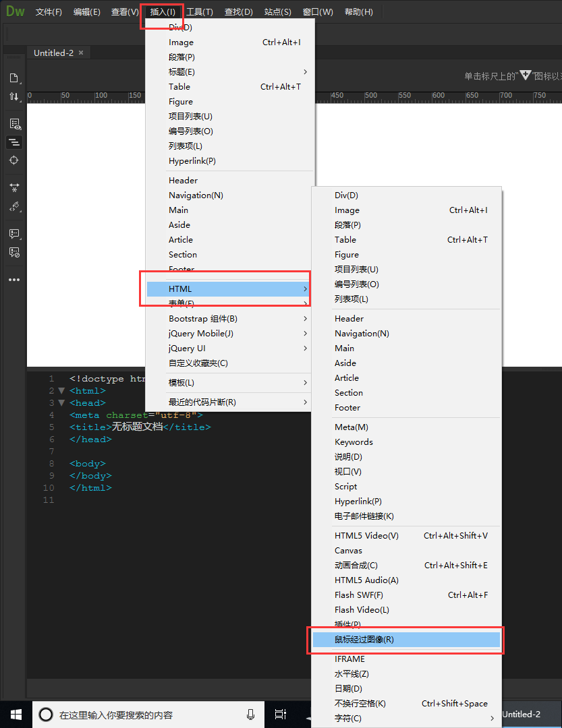Close the Untitled-2 document tab
This screenshot has width=562, height=728.
tap(81, 53)
